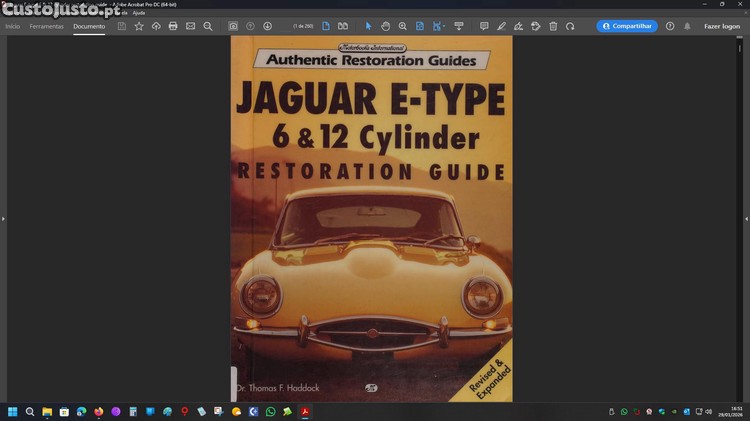Switch to Ferramentas tab
This screenshot has width=750, height=421.
[46, 26]
